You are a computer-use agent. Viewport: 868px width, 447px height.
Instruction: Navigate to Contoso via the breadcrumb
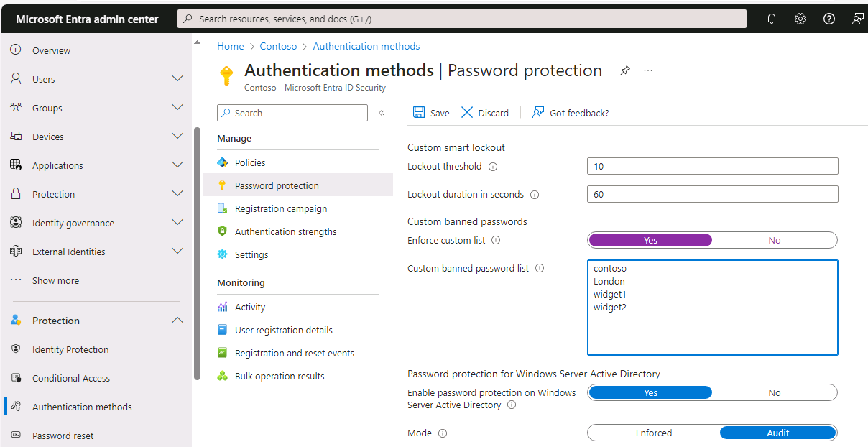278,46
